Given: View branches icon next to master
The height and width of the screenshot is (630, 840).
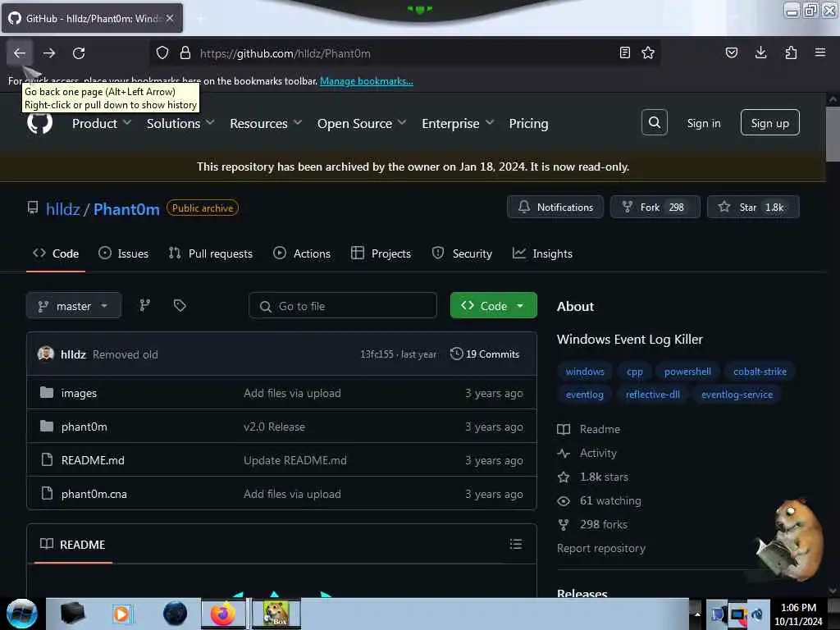Looking at the screenshot, I should 144,306.
